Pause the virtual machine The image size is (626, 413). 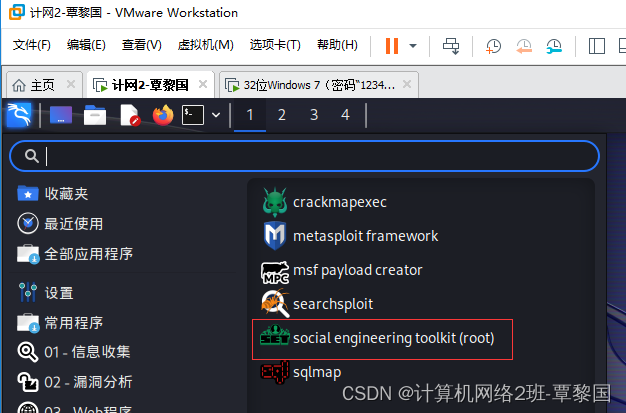(392, 46)
